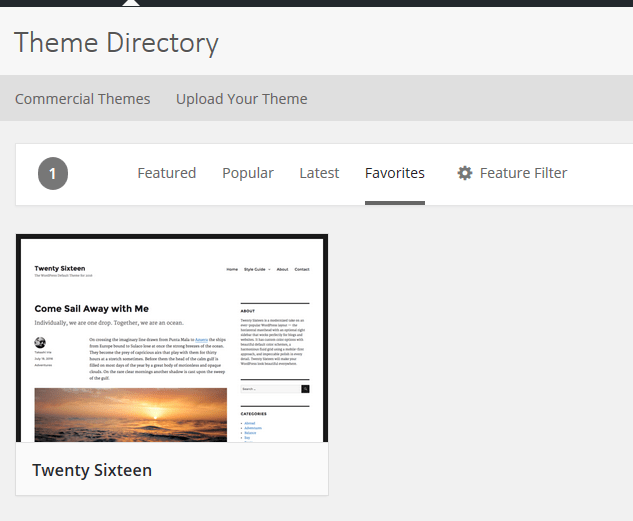Click the Twenty Sixteen theme name label

coord(92,469)
